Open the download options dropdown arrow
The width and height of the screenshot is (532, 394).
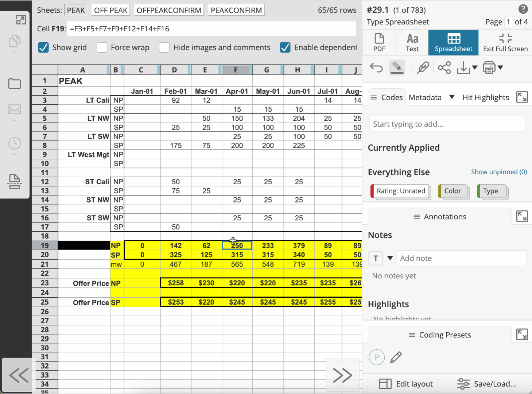click(x=475, y=67)
